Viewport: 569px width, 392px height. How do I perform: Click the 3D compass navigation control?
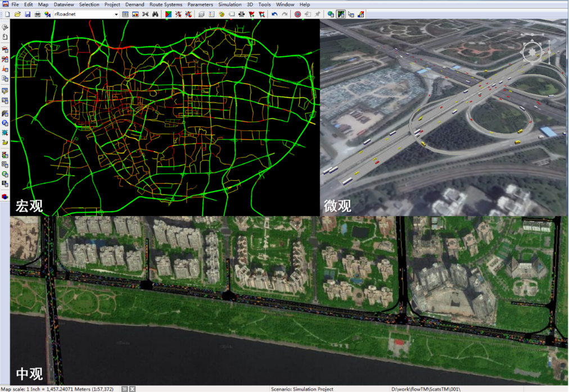[531, 52]
